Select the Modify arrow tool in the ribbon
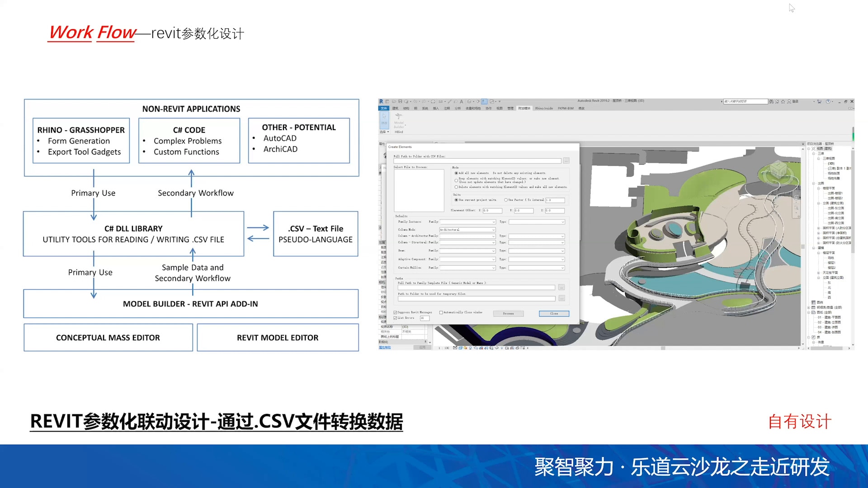This screenshot has height=488, width=868. coord(384,120)
